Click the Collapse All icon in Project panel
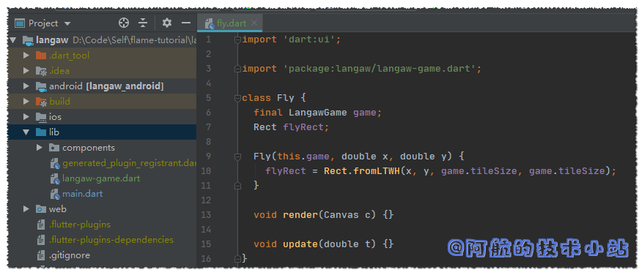This screenshot has height=275, width=644. (143, 23)
